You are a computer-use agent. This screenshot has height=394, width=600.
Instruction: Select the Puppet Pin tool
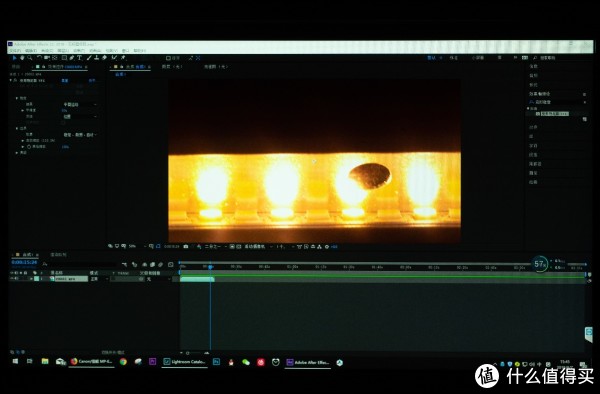123,58
